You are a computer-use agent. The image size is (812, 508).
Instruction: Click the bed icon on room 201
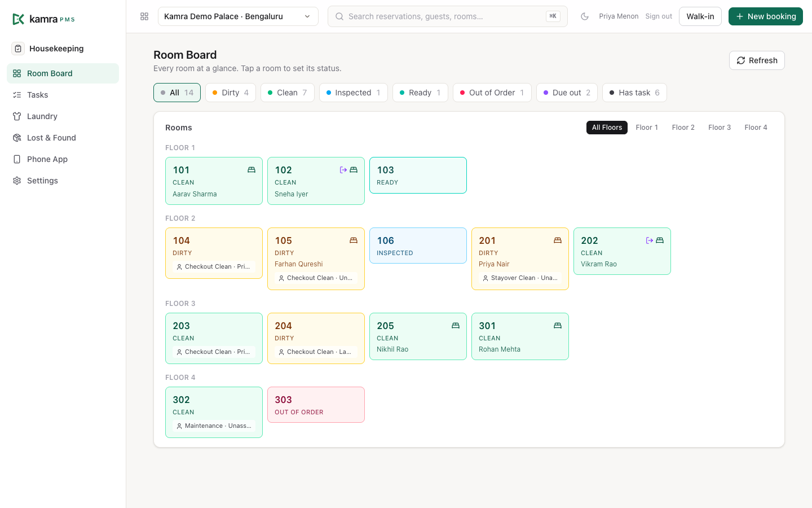click(x=558, y=240)
